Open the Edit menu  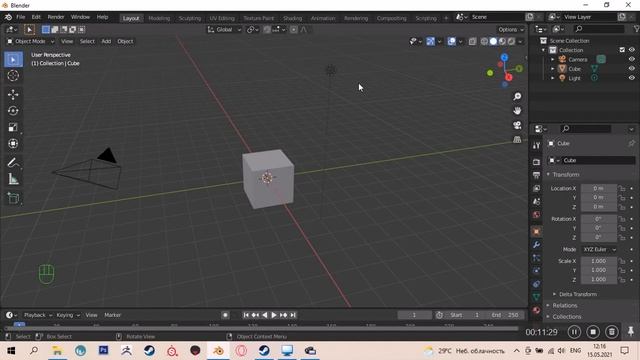click(36, 17)
